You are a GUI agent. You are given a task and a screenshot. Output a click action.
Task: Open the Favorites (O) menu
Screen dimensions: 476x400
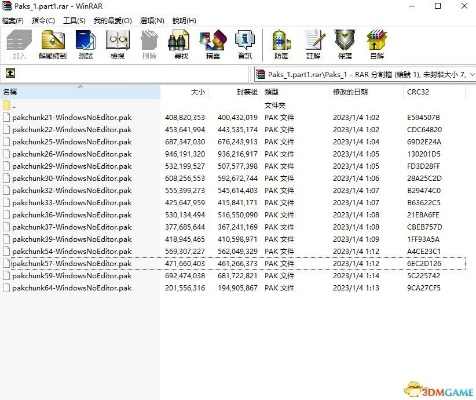click(113, 21)
